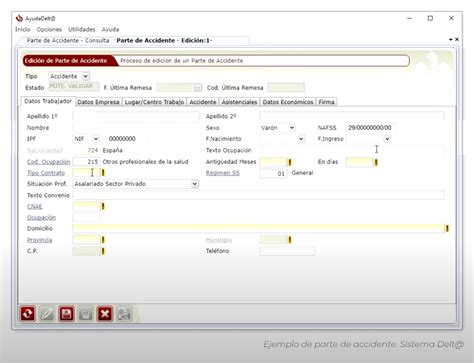
Task: Click the greyed pencil edit icon
Action: click(x=47, y=314)
